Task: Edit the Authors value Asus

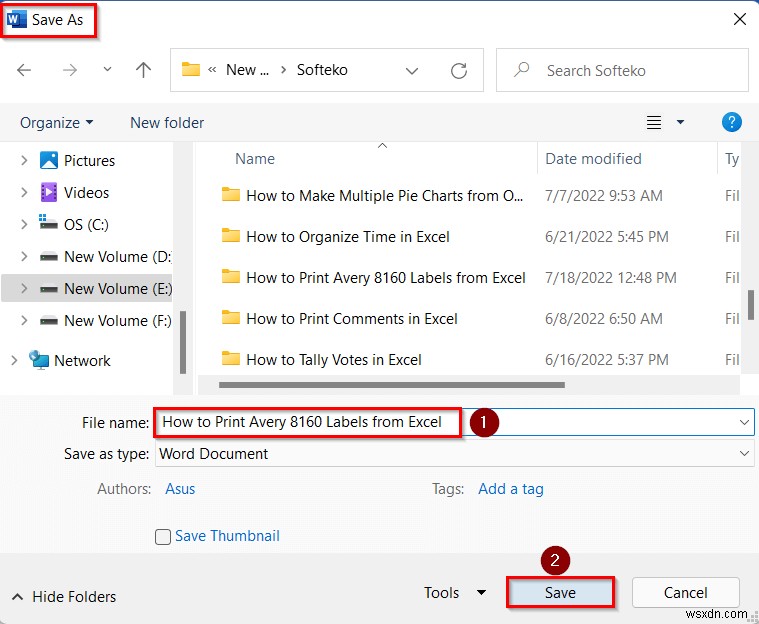Action: pyautogui.click(x=180, y=489)
